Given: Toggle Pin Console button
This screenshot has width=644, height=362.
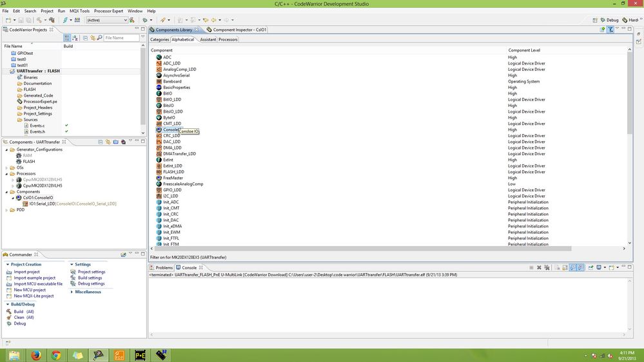Looking at the screenshot, I should pos(590,267).
